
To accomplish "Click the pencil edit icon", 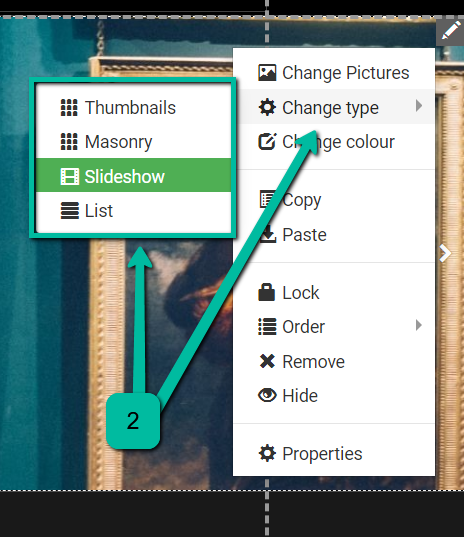I will click(450, 32).
